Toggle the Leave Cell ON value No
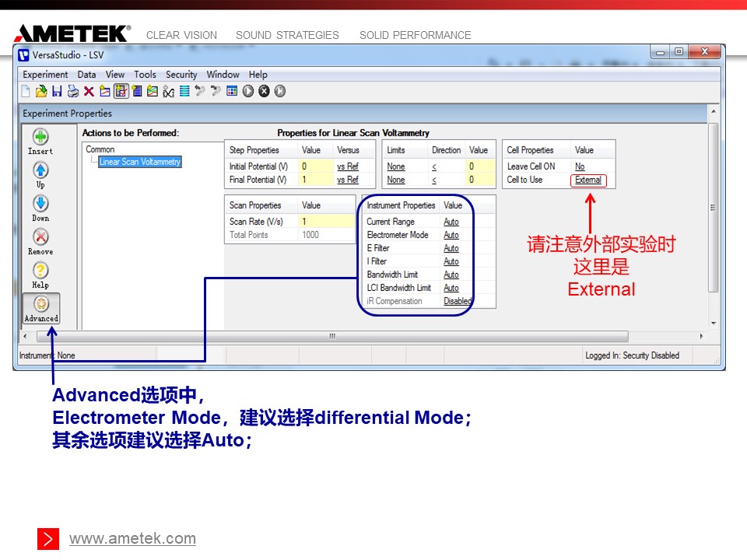 coord(580,166)
